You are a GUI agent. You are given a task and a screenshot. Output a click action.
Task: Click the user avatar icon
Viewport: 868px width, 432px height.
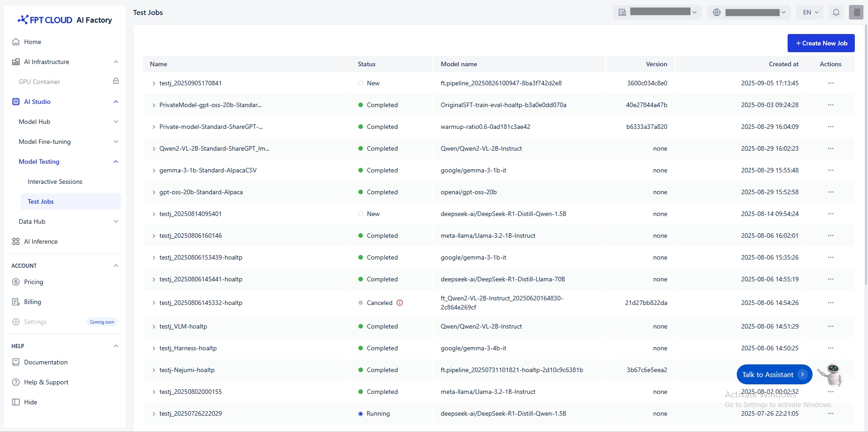pyautogui.click(x=856, y=12)
